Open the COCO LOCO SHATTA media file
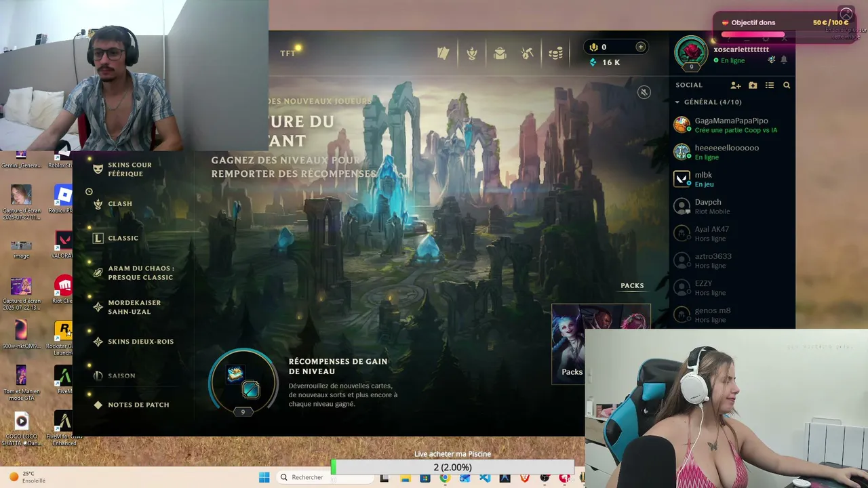The image size is (868, 488). tap(21, 428)
